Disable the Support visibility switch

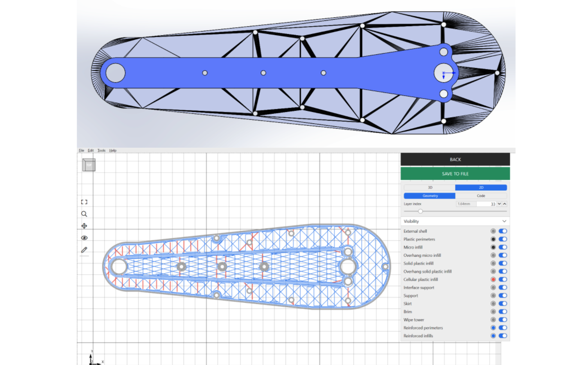503,296
